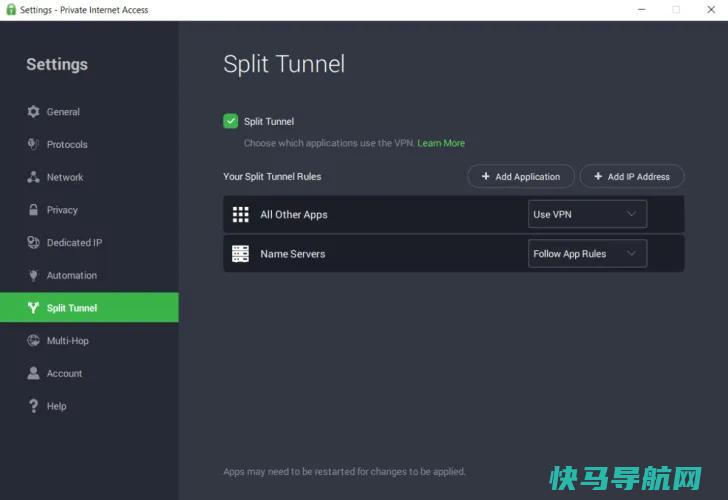728x500 pixels.
Task: Click the Add IP Address button
Action: click(632, 176)
